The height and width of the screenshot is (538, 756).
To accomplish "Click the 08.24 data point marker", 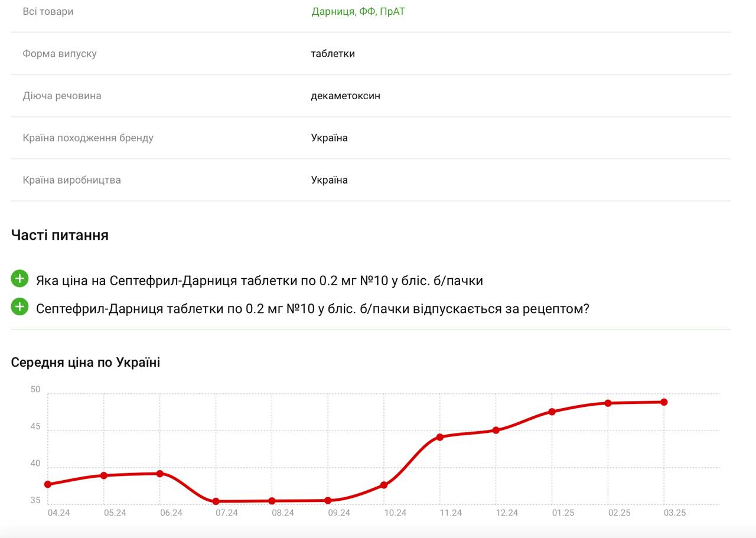I will [x=272, y=501].
